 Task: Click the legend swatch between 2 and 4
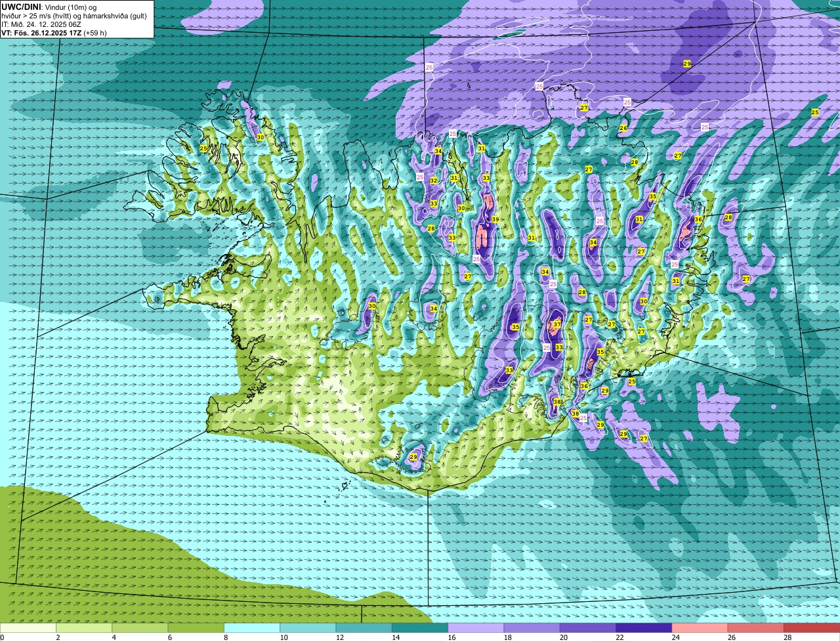point(84,628)
